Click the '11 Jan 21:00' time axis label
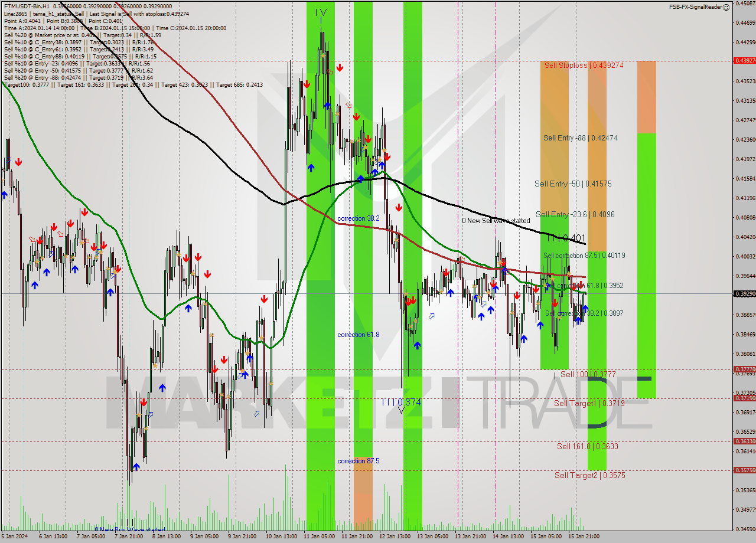This screenshot has height=543, width=756. (357, 537)
